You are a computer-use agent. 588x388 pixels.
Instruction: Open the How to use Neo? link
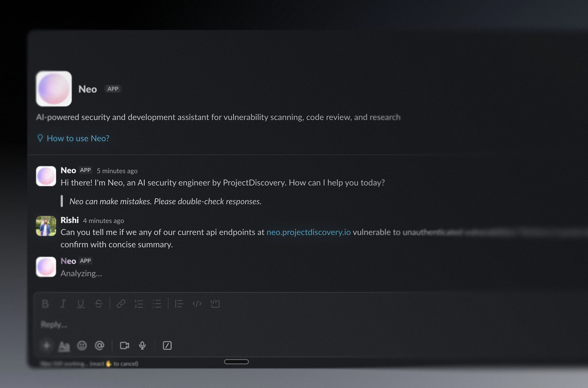(x=78, y=138)
